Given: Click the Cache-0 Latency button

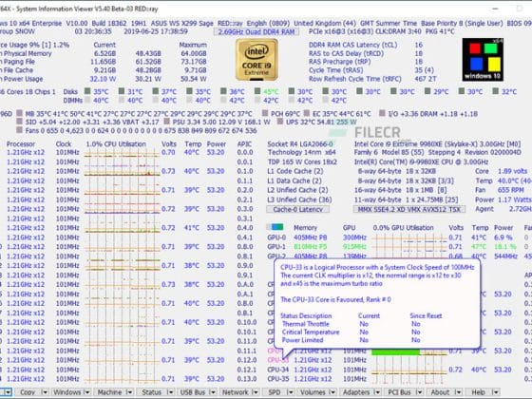Looking at the screenshot, I should [297, 209].
